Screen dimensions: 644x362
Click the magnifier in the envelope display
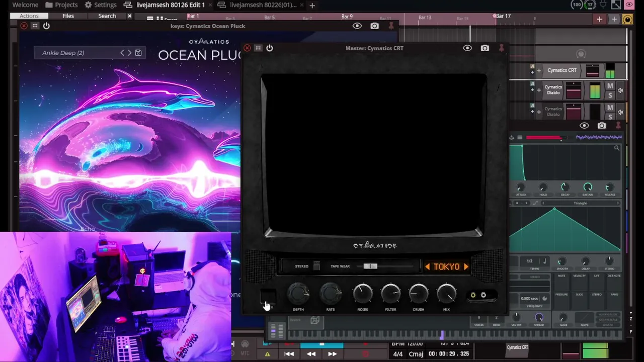coord(616,148)
